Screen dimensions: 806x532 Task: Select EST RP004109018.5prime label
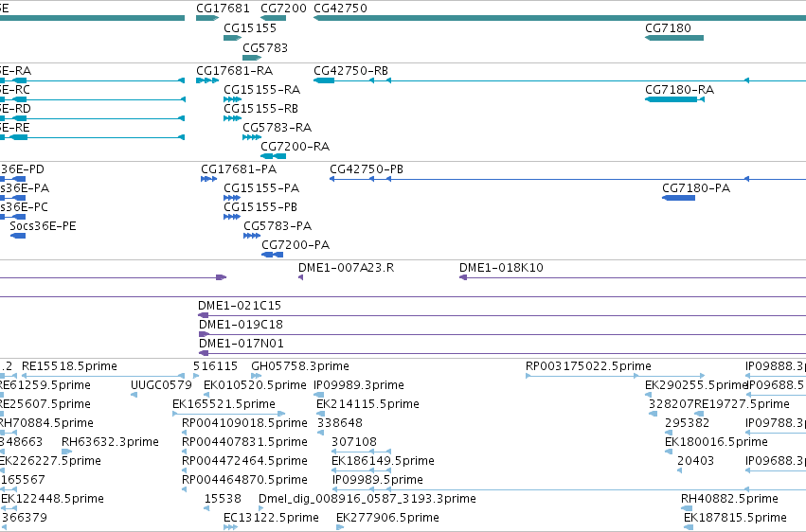[x=244, y=423]
